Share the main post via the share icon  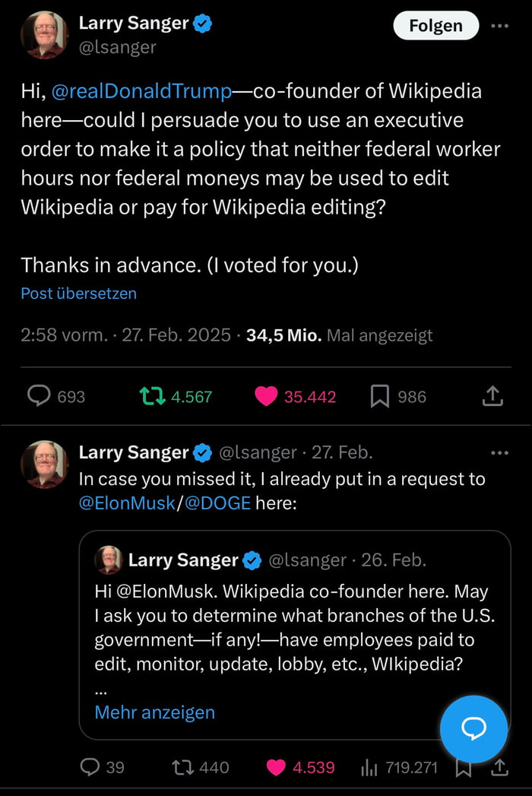click(x=492, y=395)
